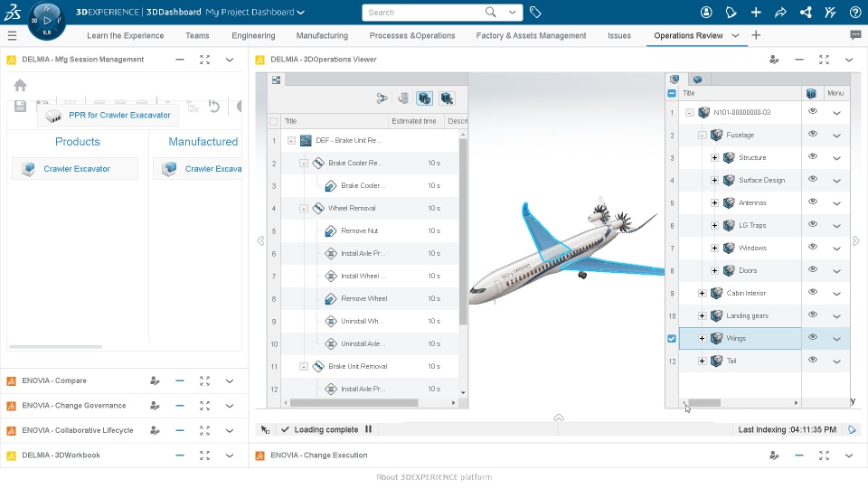Open the chat message icon
868x488 pixels.
click(x=855, y=35)
